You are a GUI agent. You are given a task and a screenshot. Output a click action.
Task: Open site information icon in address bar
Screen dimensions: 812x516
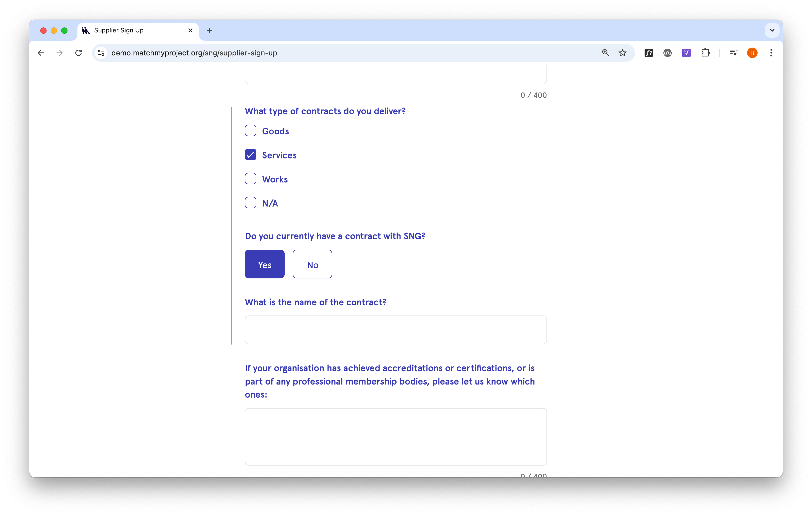101,53
